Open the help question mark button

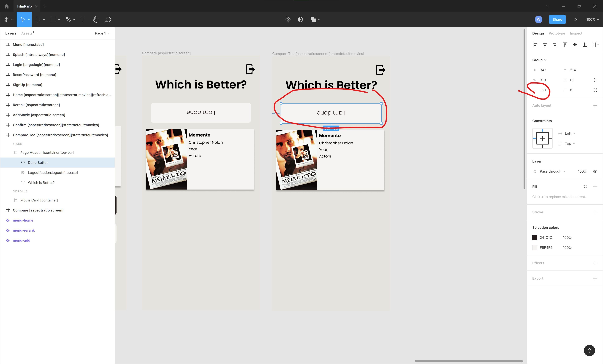coord(589,351)
